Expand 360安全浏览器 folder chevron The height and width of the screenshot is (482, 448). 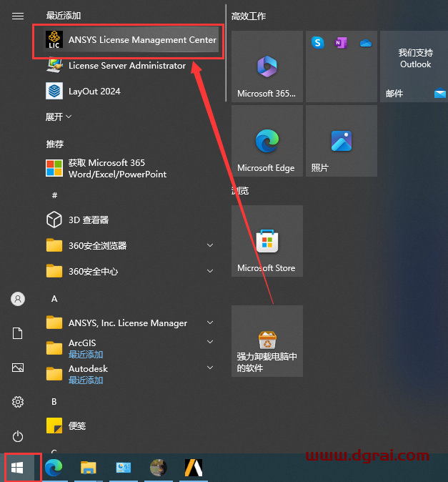click(x=210, y=245)
